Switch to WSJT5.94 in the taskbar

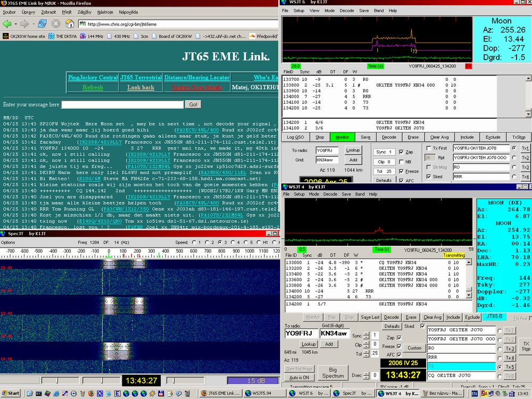pyautogui.click(x=264, y=393)
